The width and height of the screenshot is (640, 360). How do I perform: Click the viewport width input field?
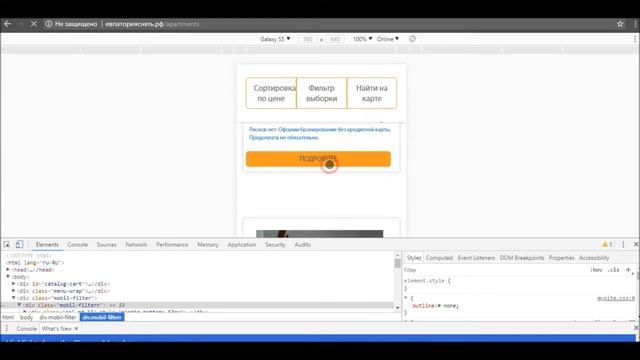(308, 39)
